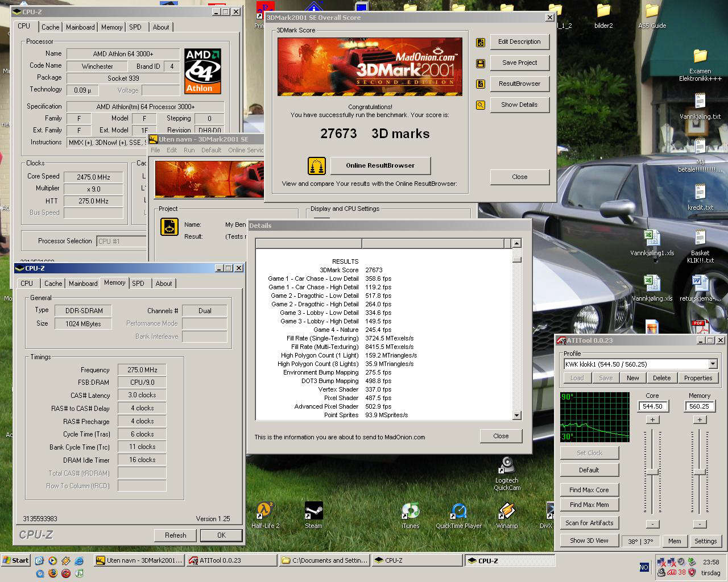The image size is (728, 582).
Task: Click the ATITool Core clock slider handle
Action: pos(652,472)
